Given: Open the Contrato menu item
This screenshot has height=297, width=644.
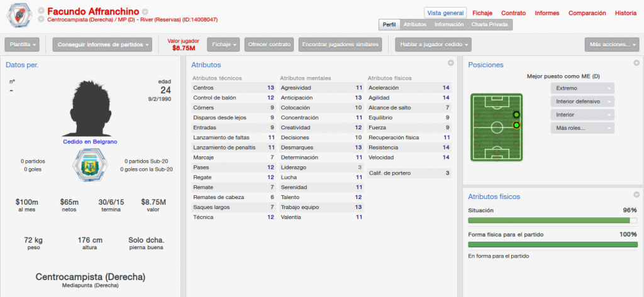Looking at the screenshot, I should pos(513,13).
